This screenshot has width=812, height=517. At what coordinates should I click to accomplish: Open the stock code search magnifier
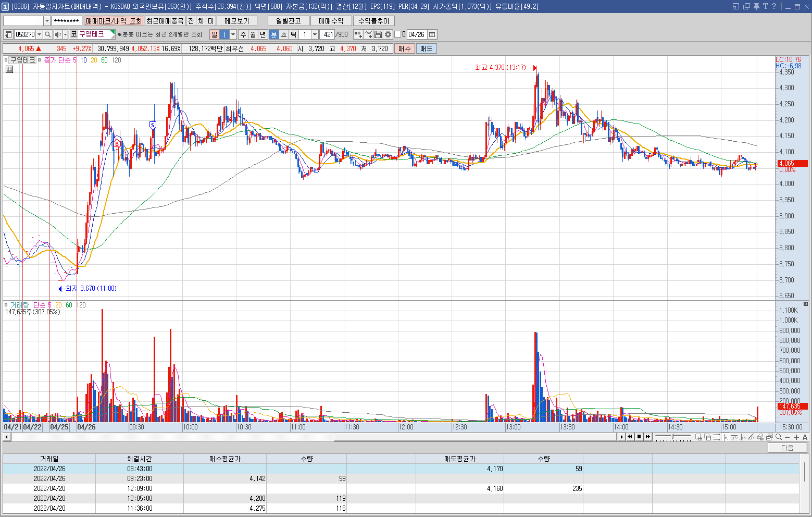pyautogui.click(x=47, y=34)
